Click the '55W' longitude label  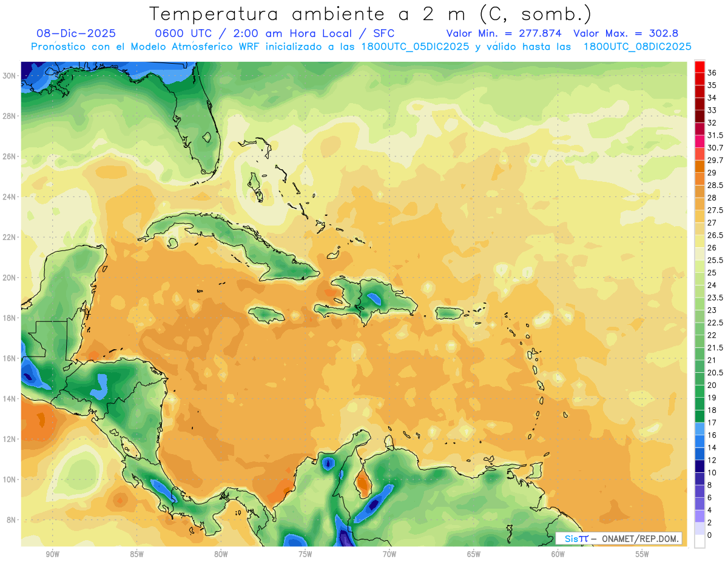tap(642, 555)
